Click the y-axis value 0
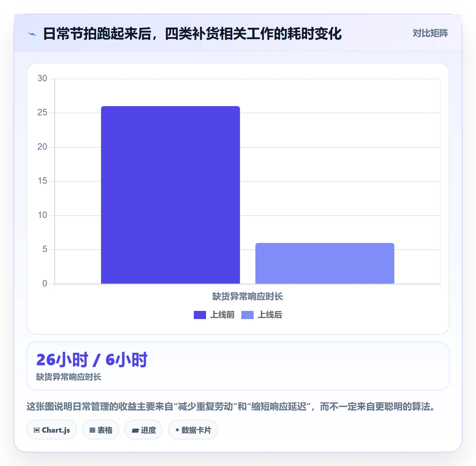476x466 pixels. coord(45,284)
